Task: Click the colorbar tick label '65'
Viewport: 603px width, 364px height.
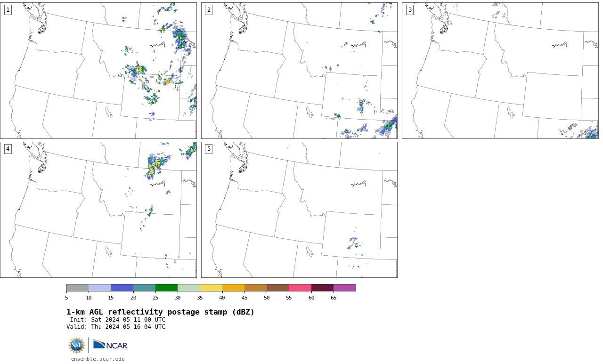Action: click(334, 298)
